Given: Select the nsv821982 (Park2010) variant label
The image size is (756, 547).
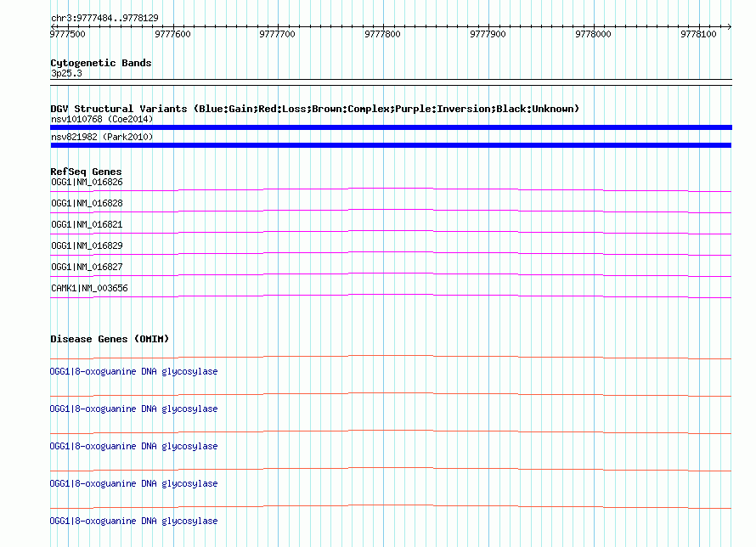Looking at the screenshot, I should tap(102, 137).
